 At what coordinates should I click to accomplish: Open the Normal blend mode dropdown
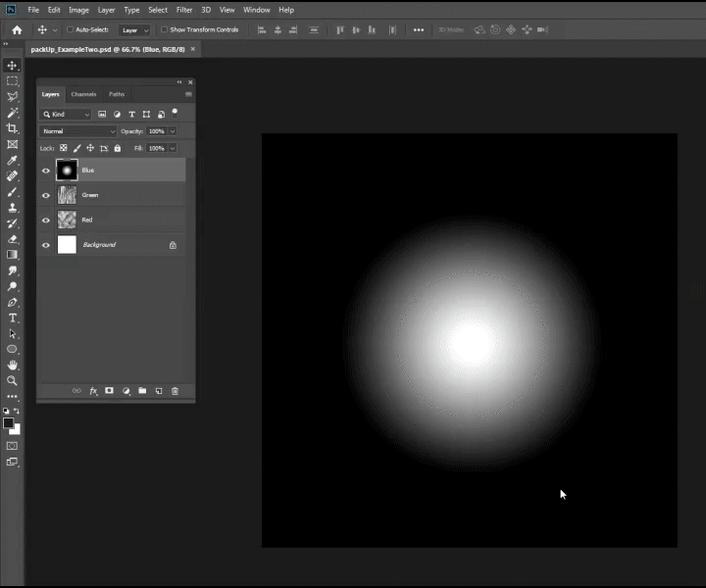pos(77,131)
